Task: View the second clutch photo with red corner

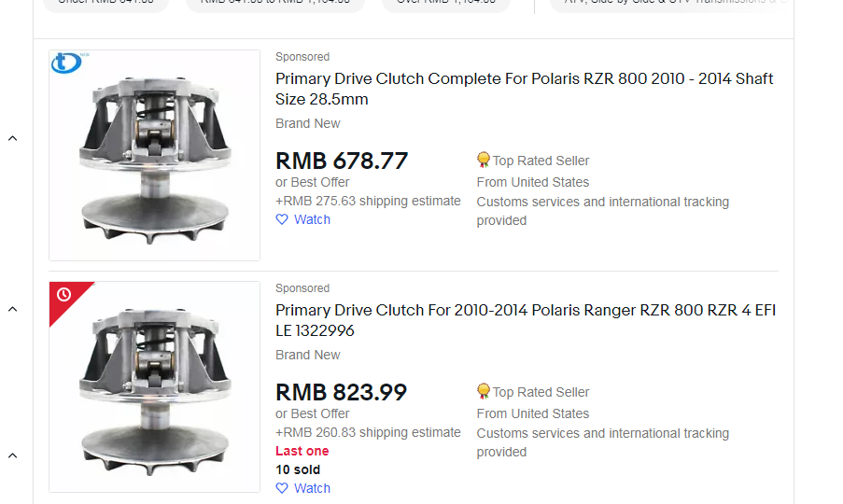Action: [154, 386]
